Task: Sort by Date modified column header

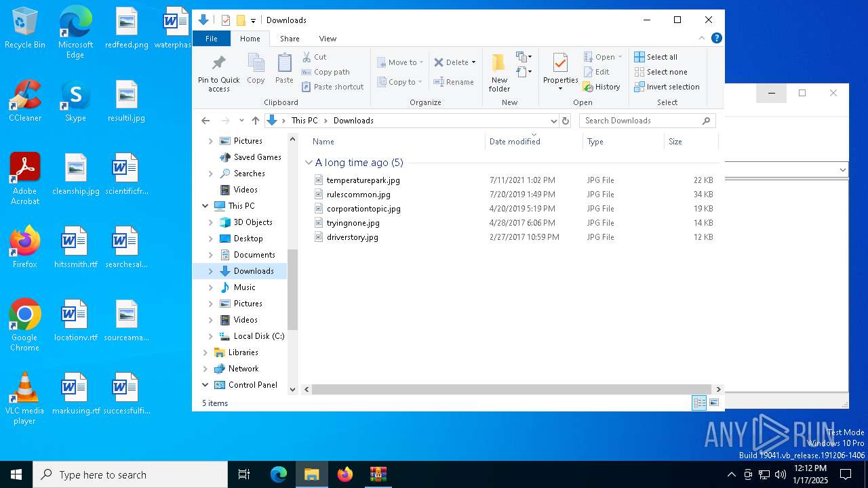Action: coord(534,142)
